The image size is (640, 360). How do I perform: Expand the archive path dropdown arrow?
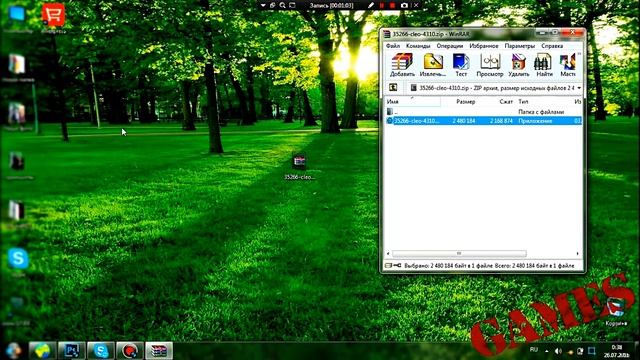(x=579, y=88)
